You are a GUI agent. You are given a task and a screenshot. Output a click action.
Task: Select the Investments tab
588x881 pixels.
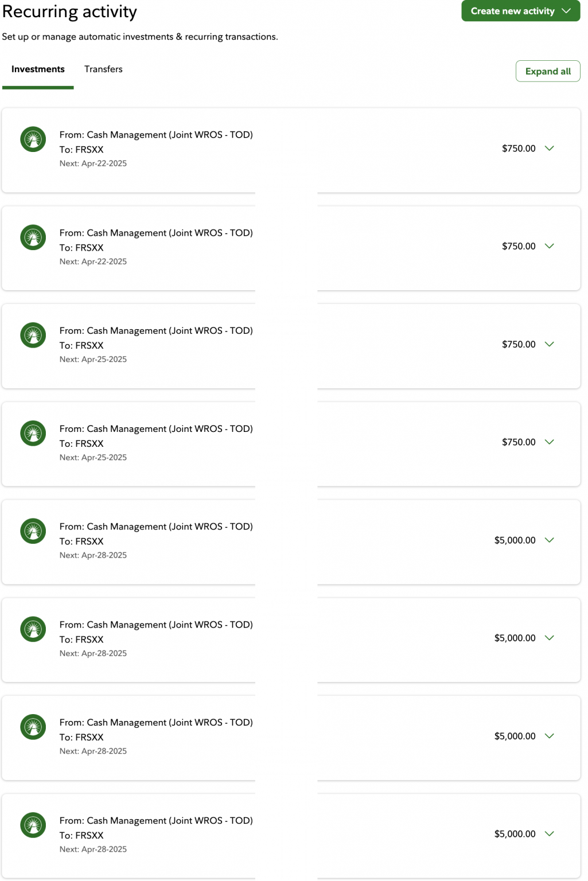pos(38,69)
